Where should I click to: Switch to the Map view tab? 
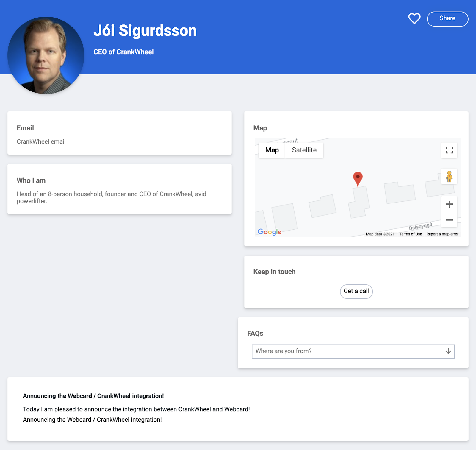coord(272,150)
